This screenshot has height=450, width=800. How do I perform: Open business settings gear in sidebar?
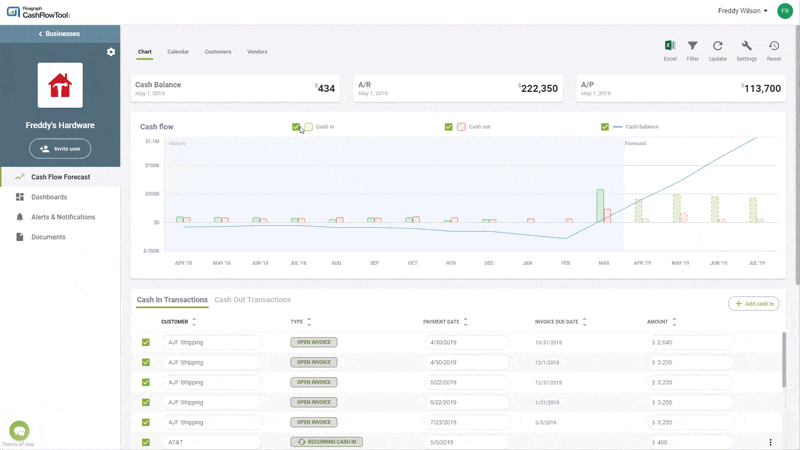click(111, 52)
